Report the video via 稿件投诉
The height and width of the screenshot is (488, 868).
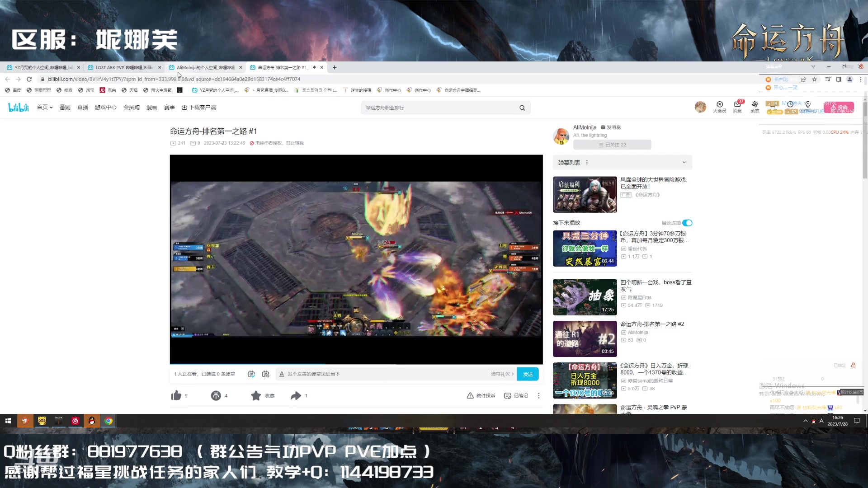pyautogui.click(x=481, y=395)
